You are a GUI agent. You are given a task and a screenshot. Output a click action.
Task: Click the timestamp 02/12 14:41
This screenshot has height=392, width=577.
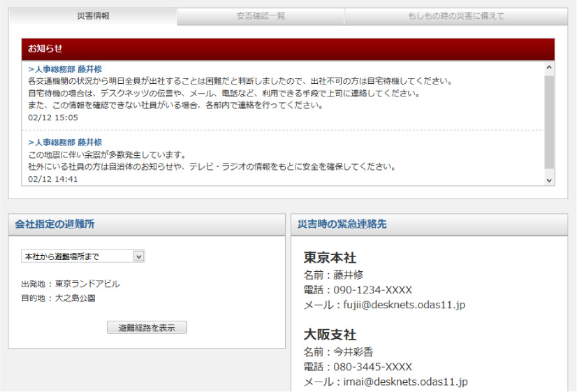point(53,180)
